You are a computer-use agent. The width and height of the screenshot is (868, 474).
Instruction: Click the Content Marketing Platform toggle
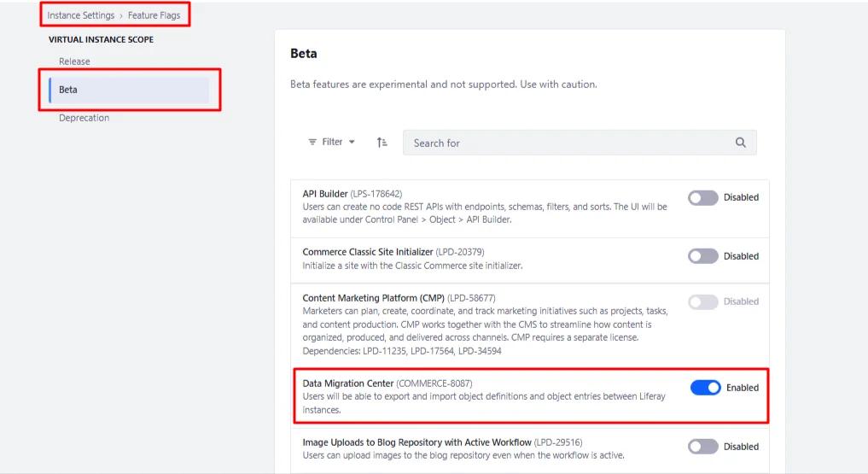(x=703, y=301)
